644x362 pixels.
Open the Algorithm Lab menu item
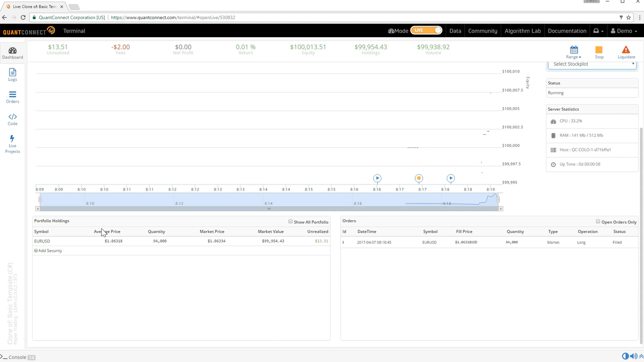pos(522,31)
